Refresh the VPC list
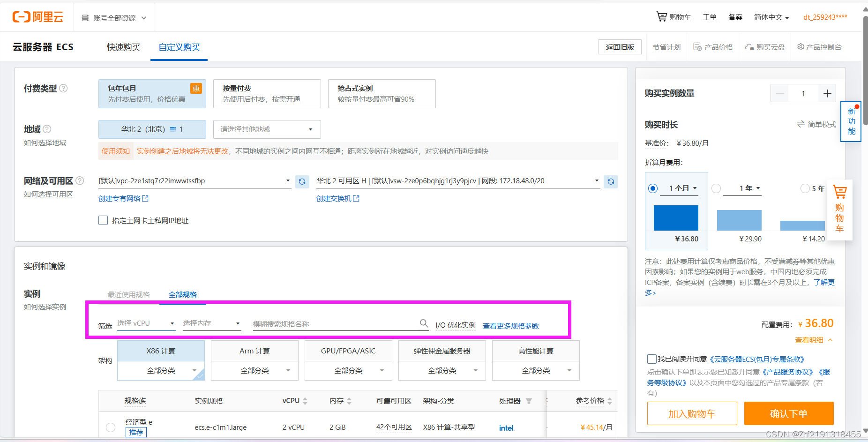 (x=302, y=181)
